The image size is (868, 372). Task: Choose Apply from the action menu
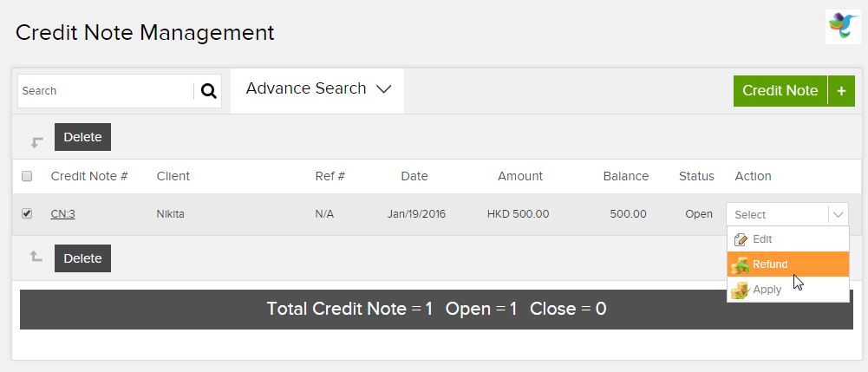tap(787, 290)
